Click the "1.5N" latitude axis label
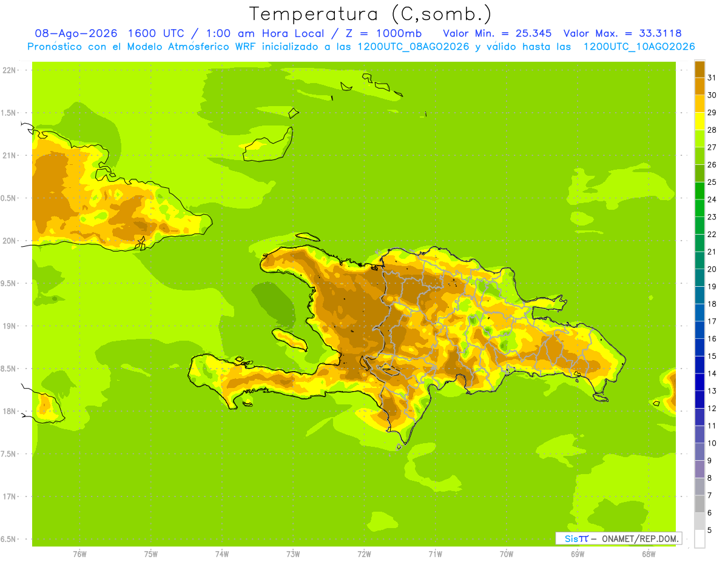 (9, 113)
